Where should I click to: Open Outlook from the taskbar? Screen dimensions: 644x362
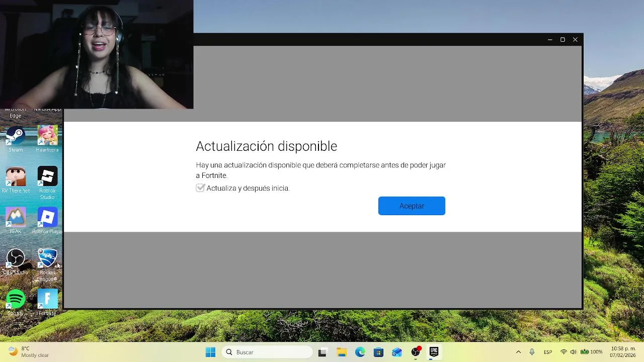tap(397, 352)
